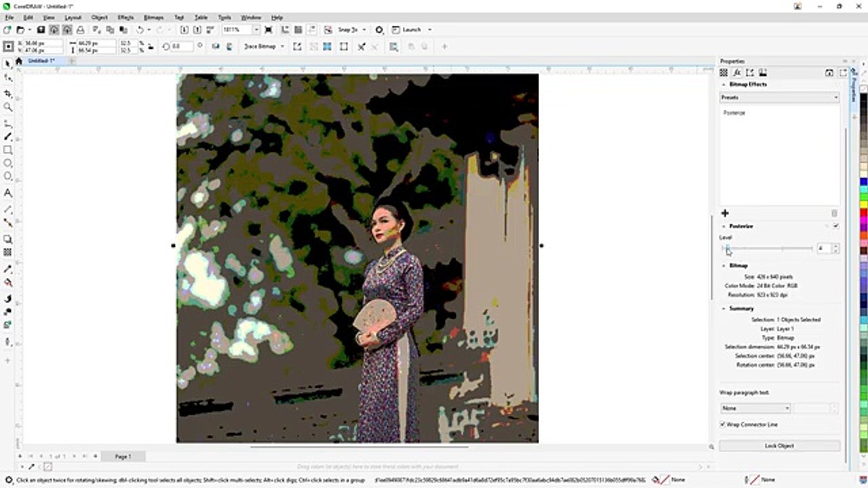Click the Level value input field
Image resolution: width=868 pixels, height=488 pixels.
(x=824, y=249)
